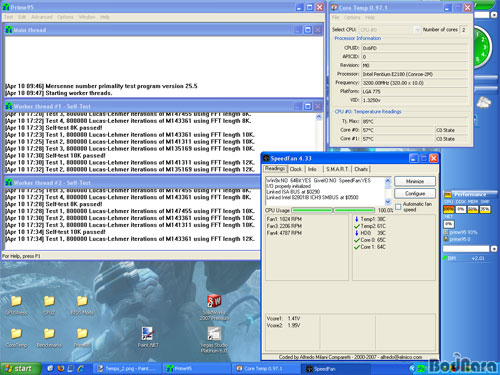Select the Readings tab in SpeedFan
The image size is (500, 375).
pos(275,169)
